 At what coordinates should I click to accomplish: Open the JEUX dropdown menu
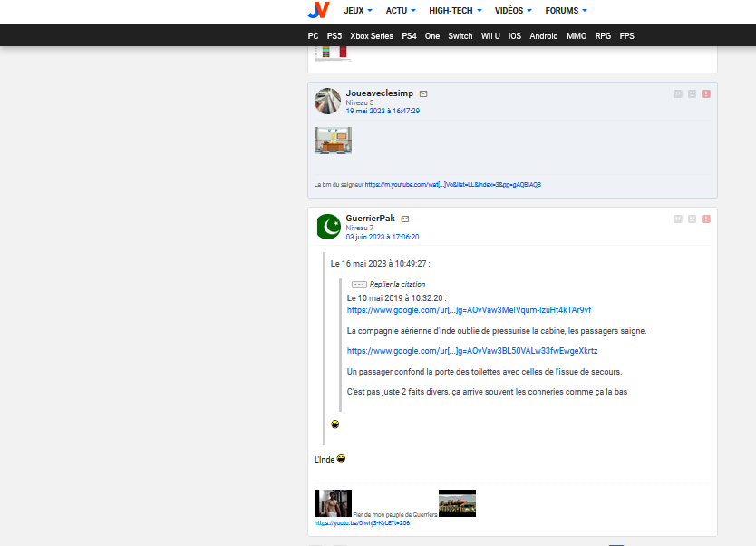pos(358,11)
